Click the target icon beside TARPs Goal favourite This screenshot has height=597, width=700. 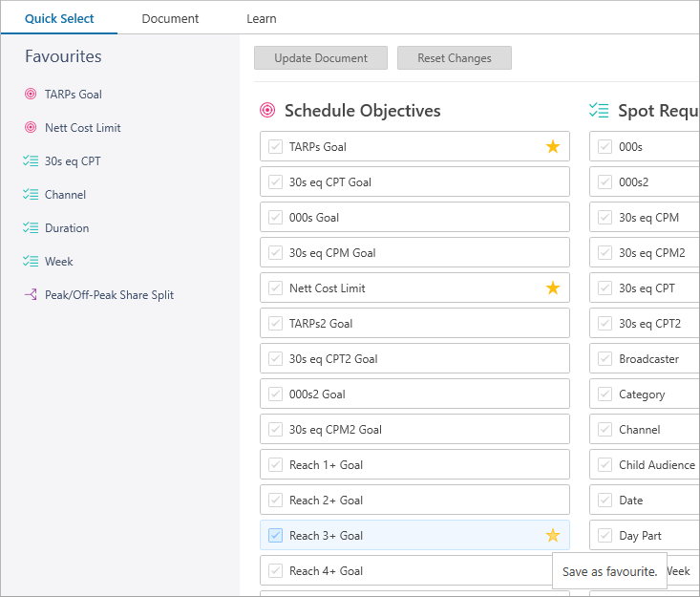(31, 94)
